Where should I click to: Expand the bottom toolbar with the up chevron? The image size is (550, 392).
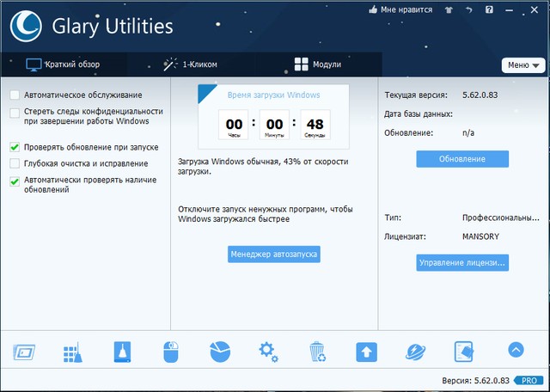click(x=516, y=350)
